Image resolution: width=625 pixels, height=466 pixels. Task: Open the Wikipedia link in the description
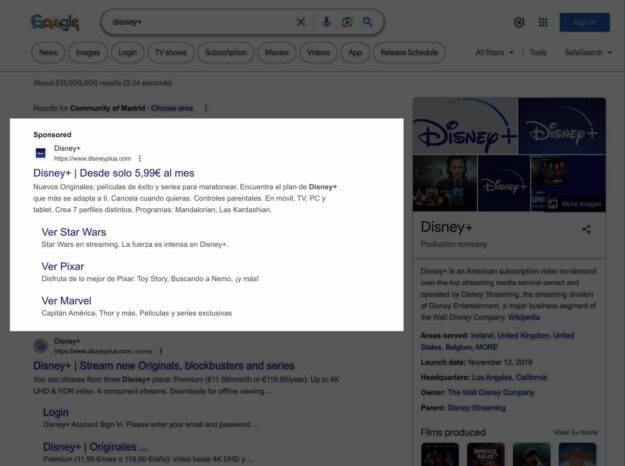[524, 317]
